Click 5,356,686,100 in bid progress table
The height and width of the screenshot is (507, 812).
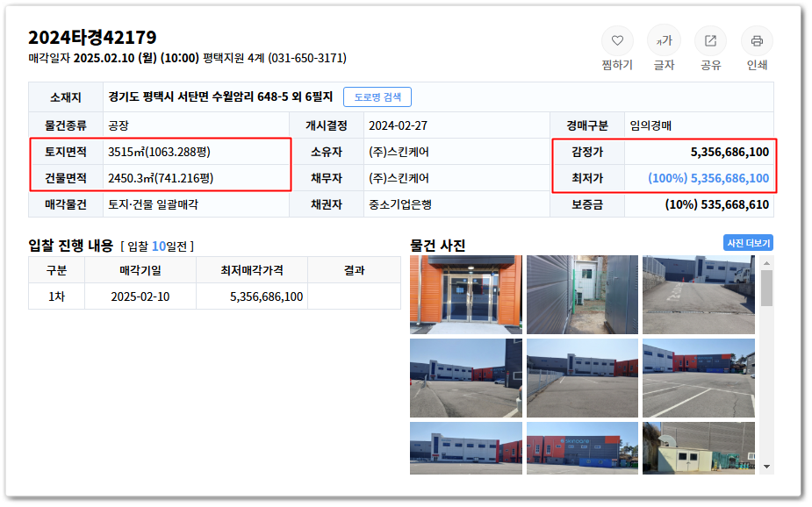266,297
